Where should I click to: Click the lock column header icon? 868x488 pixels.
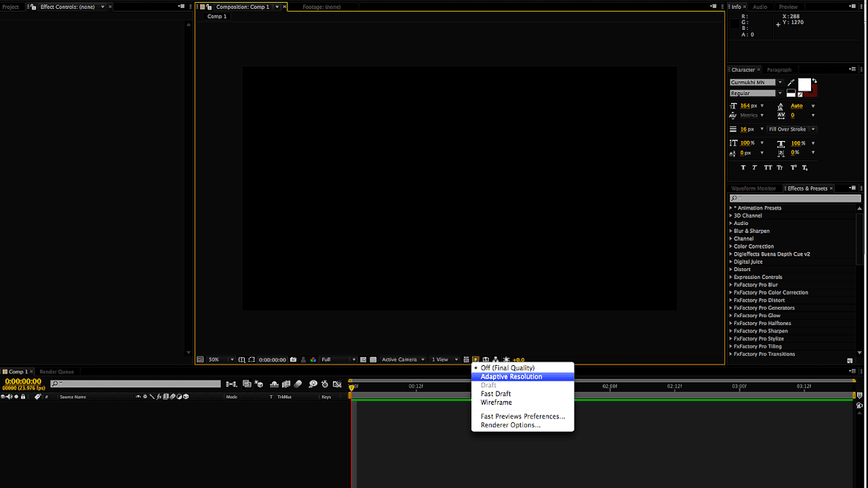click(x=23, y=396)
